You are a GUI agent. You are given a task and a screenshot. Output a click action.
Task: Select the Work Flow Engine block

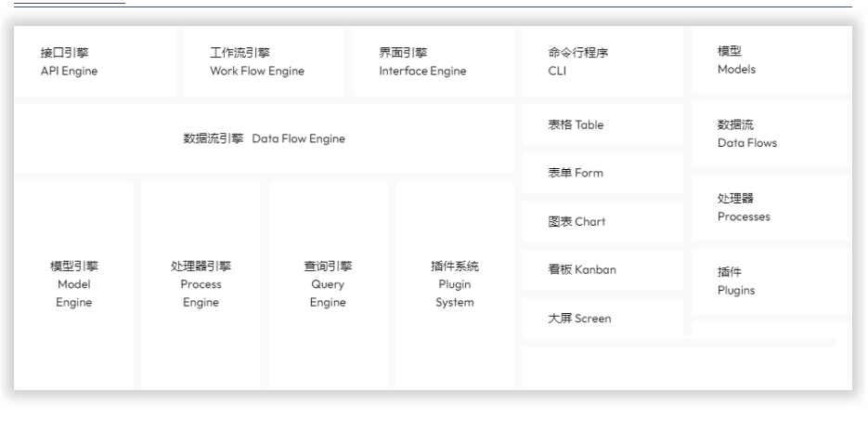tap(265, 61)
